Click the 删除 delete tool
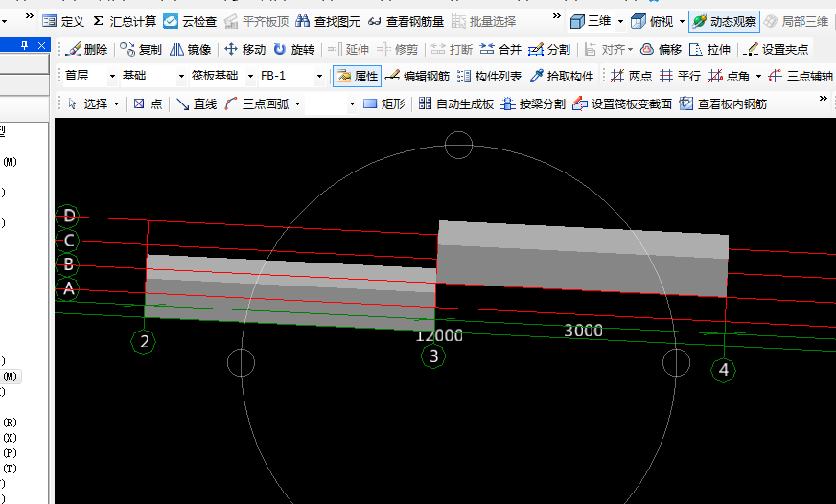836x504 pixels. tap(86, 49)
